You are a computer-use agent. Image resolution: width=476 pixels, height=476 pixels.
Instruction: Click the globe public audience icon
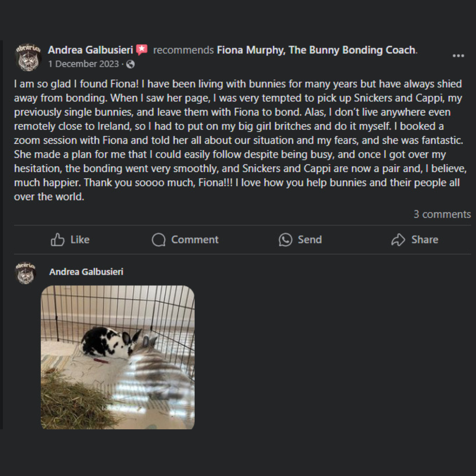click(x=130, y=64)
